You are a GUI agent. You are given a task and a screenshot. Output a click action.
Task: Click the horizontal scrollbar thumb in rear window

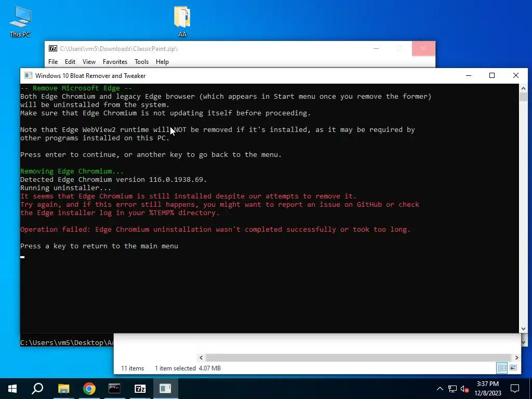pyautogui.click(x=358, y=357)
